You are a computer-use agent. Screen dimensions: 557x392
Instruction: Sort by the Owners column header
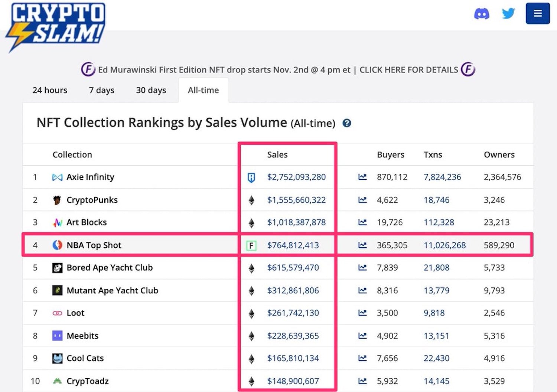(499, 155)
